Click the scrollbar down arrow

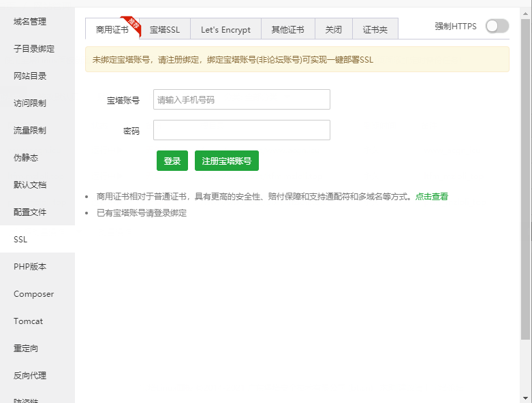point(526,398)
